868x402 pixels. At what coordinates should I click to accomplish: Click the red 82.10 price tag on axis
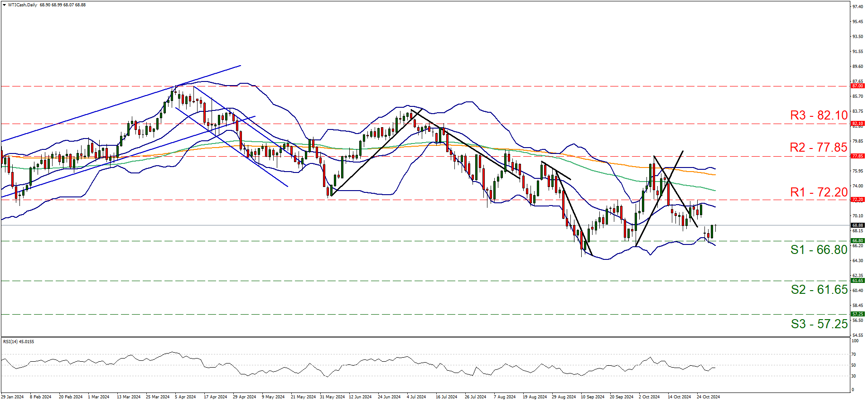[x=857, y=124]
